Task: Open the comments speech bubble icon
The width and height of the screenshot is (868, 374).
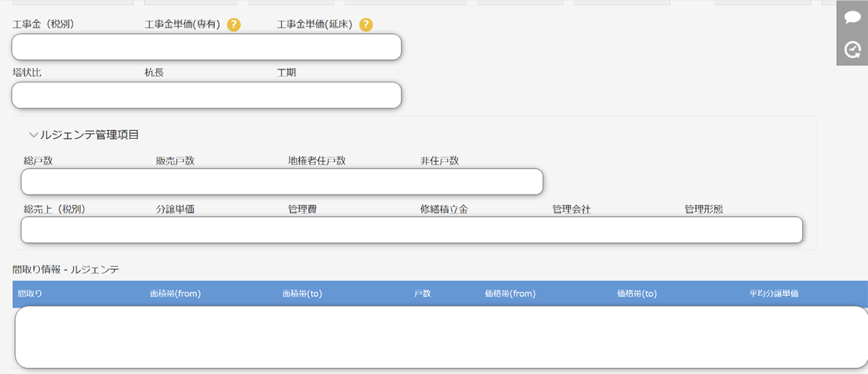Action: (852, 17)
